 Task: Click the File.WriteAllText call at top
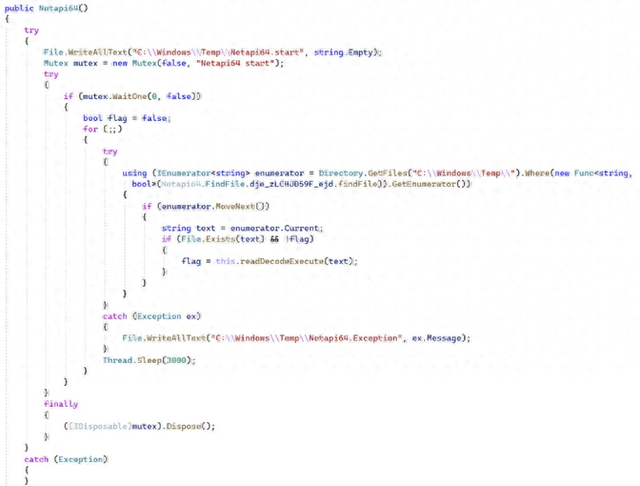85,52
